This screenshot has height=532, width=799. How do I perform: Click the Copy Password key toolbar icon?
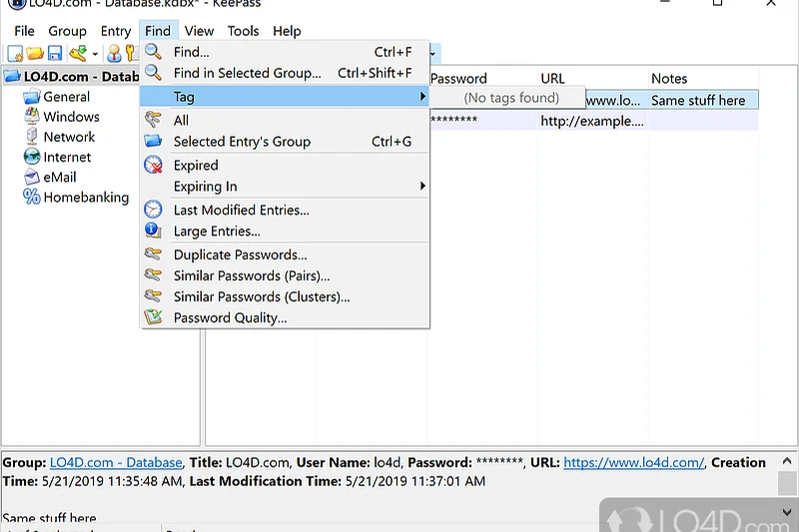[x=131, y=53]
